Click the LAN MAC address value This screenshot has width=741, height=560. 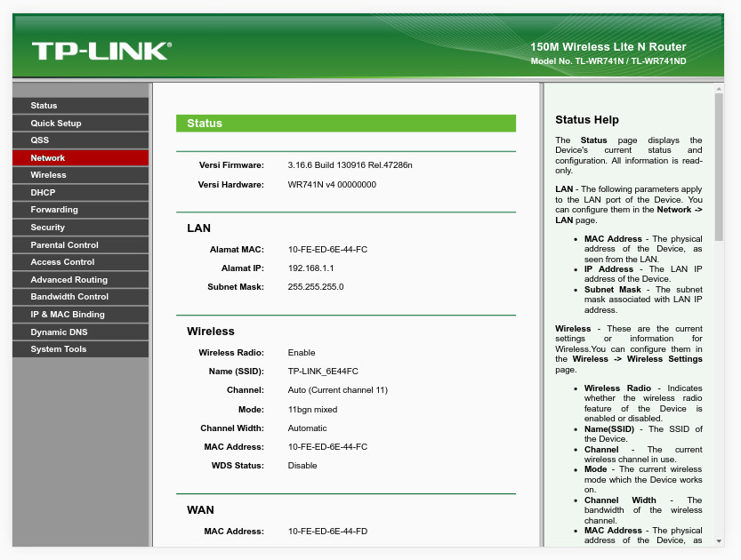click(x=327, y=250)
